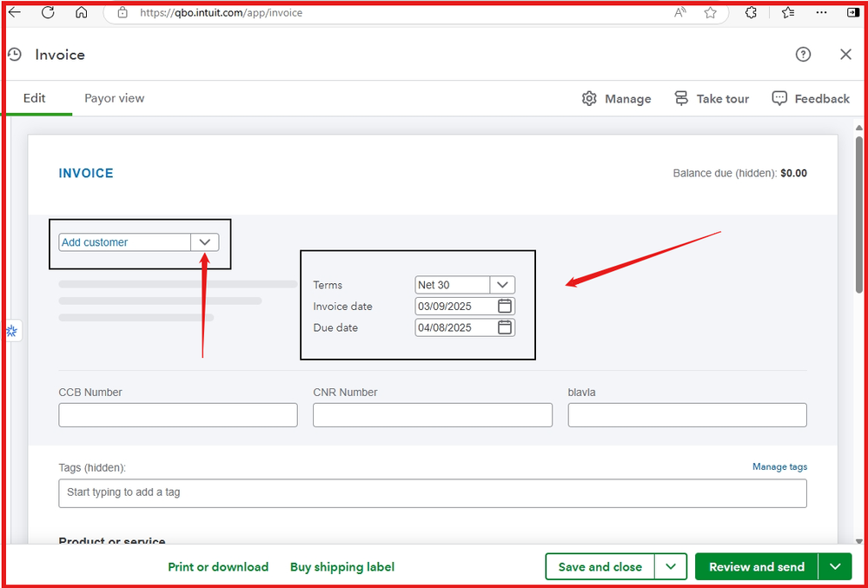Open Read aloud icon in address bar
Image resolution: width=868 pixels, height=588 pixels.
[x=680, y=13]
